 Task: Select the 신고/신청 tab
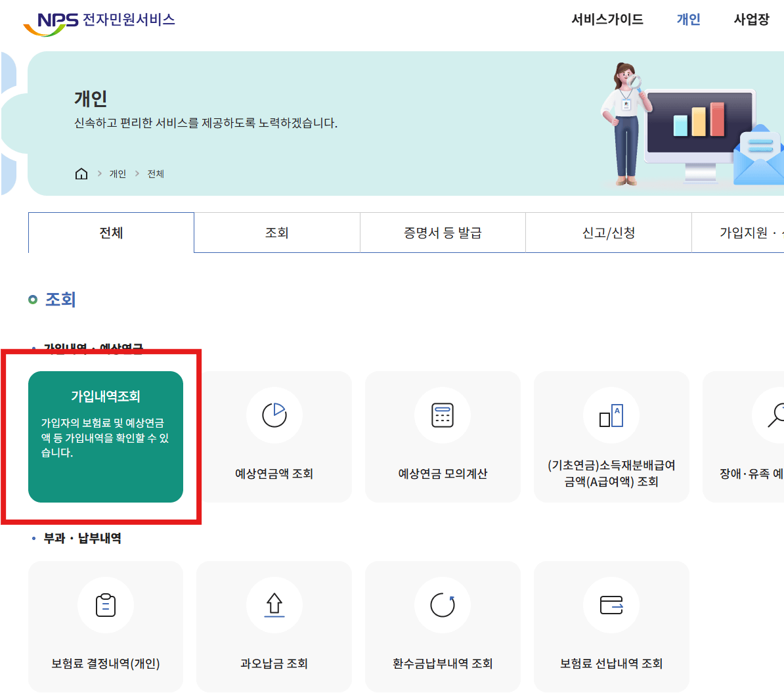[608, 233]
